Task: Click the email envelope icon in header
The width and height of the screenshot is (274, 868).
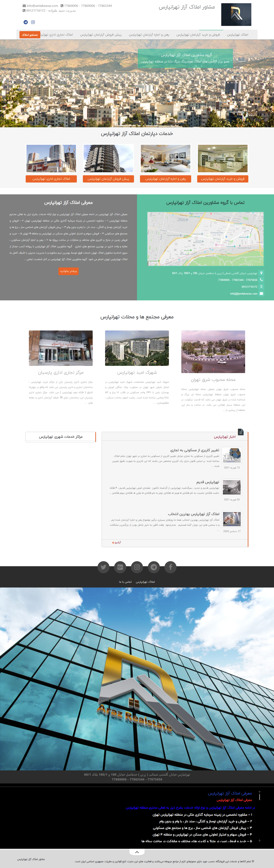Action: click(x=24, y=6)
